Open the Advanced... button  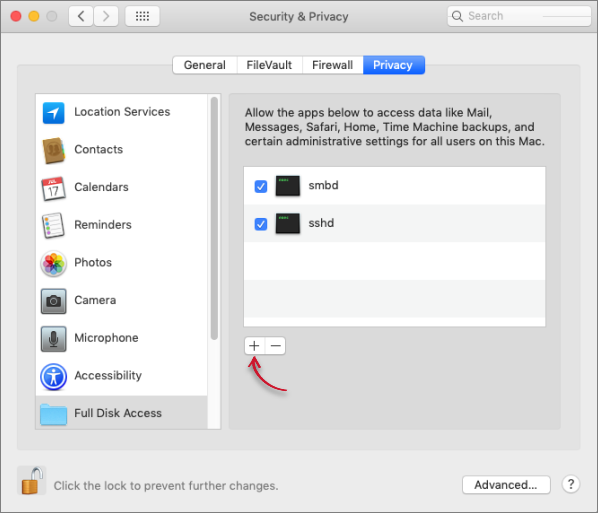[x=506, y=485]
